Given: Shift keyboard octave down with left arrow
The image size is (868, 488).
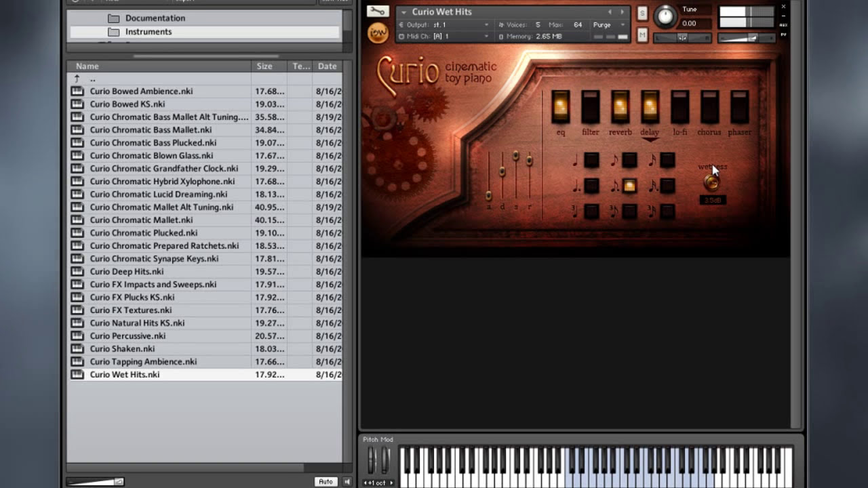Looking at the screenshot, I should (x=366, y=483).
